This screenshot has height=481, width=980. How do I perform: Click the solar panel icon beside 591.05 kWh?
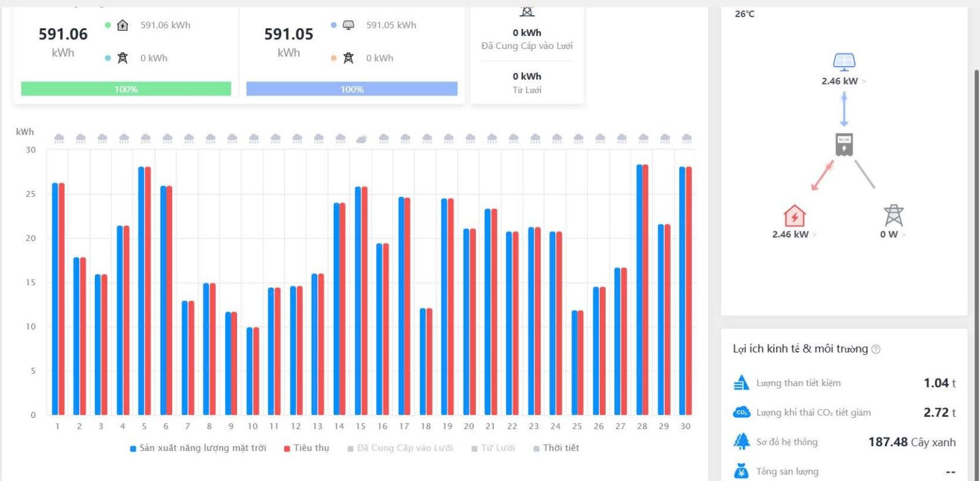click(349, 25)
